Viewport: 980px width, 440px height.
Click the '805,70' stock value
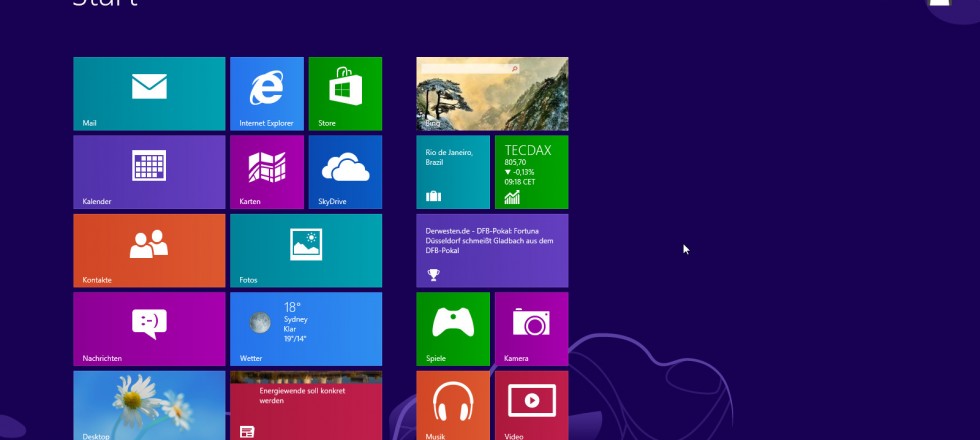point(516,162)
